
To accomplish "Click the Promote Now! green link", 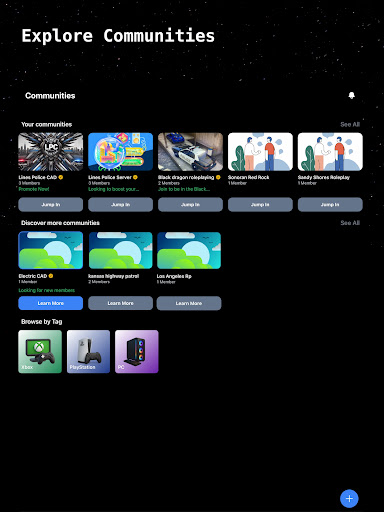I will point(34,189).
